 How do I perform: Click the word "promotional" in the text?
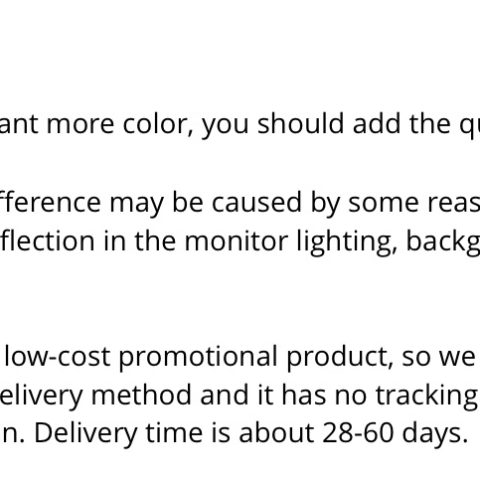click(x=198, y=359)
